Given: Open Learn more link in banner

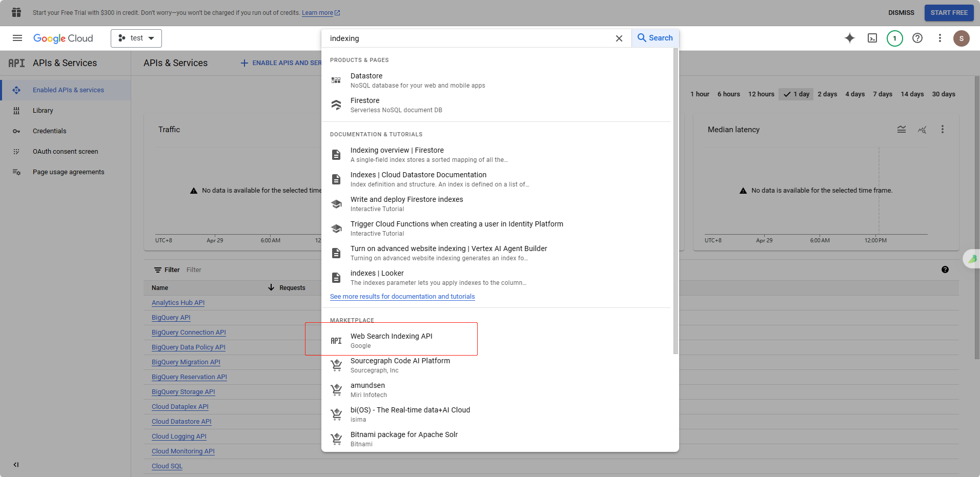Looking at the screenshot, I should click(x=321, y=13).
